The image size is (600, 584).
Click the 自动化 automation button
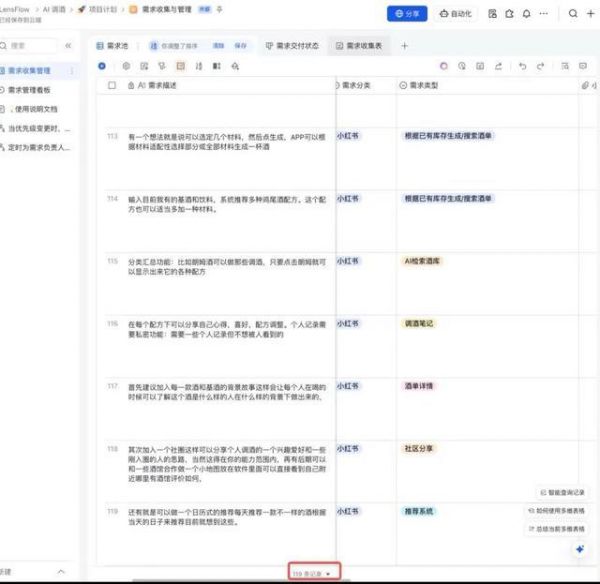(456, 14)
